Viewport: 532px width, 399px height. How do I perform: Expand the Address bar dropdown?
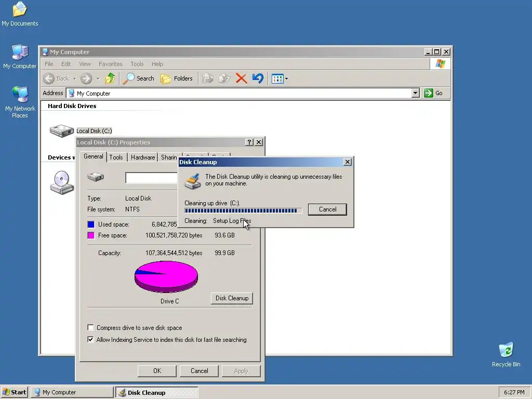tap(415, 93)
